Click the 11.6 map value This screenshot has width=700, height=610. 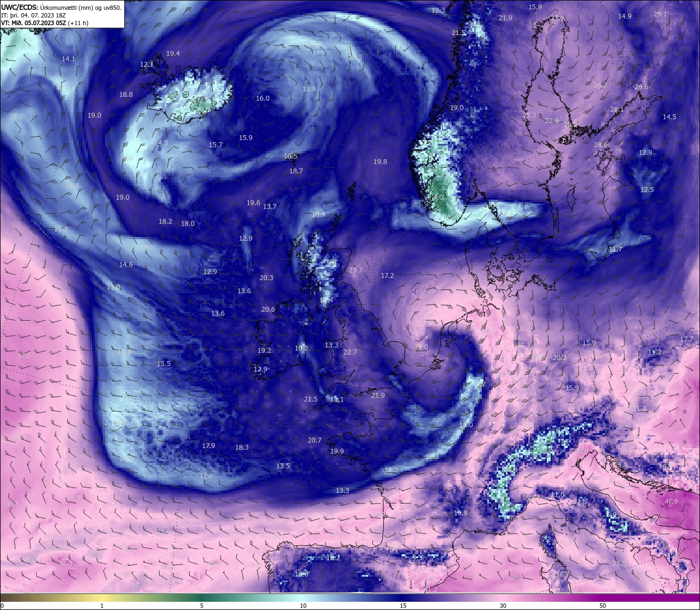click(206, 476)
